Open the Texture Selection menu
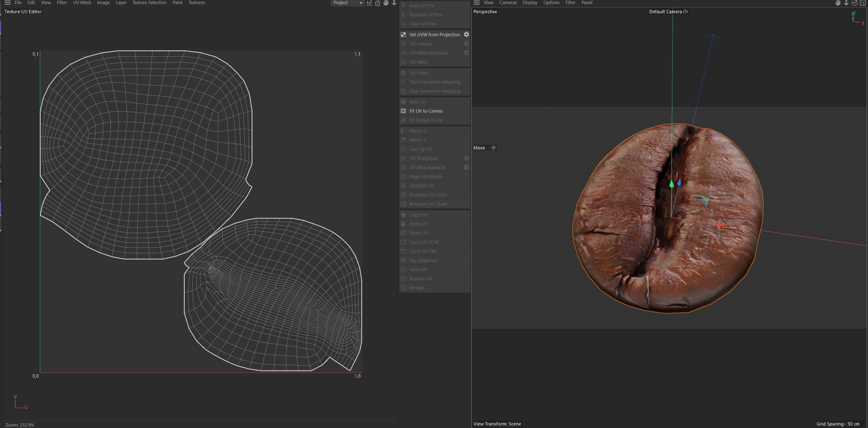 149,3
